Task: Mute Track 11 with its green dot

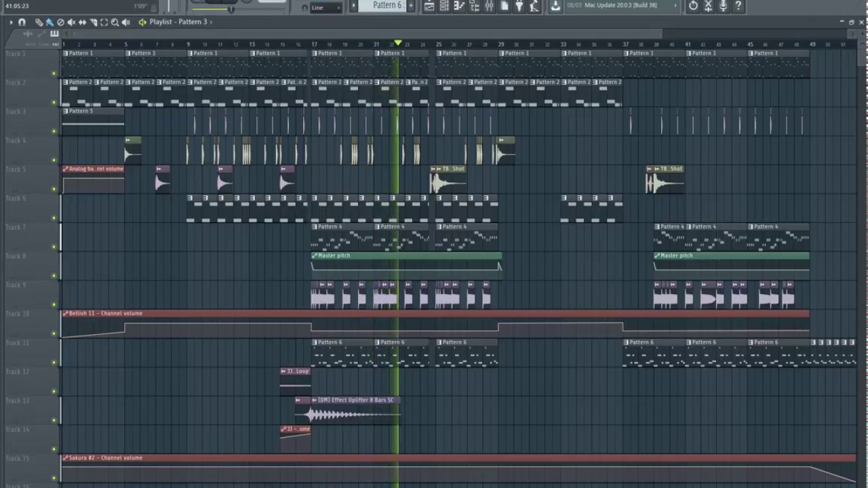Action: click(x=54, y=363)
